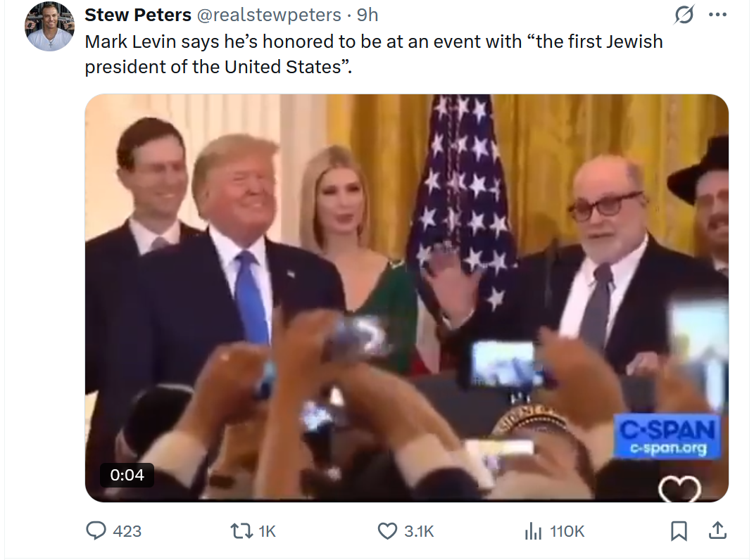Screen dimensions: 754x560
Task: Click the 1K reposts count
Action: [267, 531]
